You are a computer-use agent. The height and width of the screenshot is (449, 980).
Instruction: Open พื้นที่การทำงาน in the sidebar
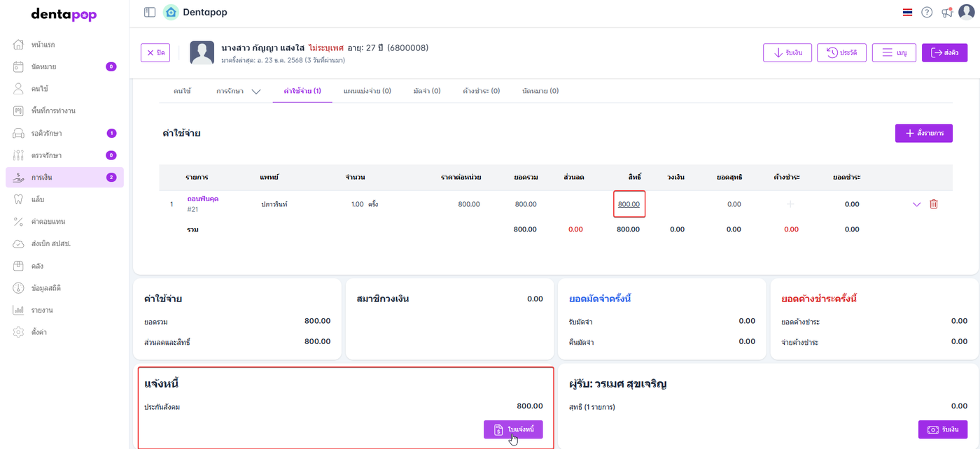coord(64,111)
